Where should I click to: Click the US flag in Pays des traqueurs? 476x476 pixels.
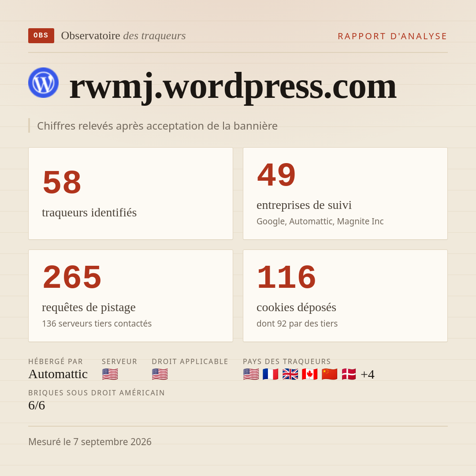(x=251, y=374)
